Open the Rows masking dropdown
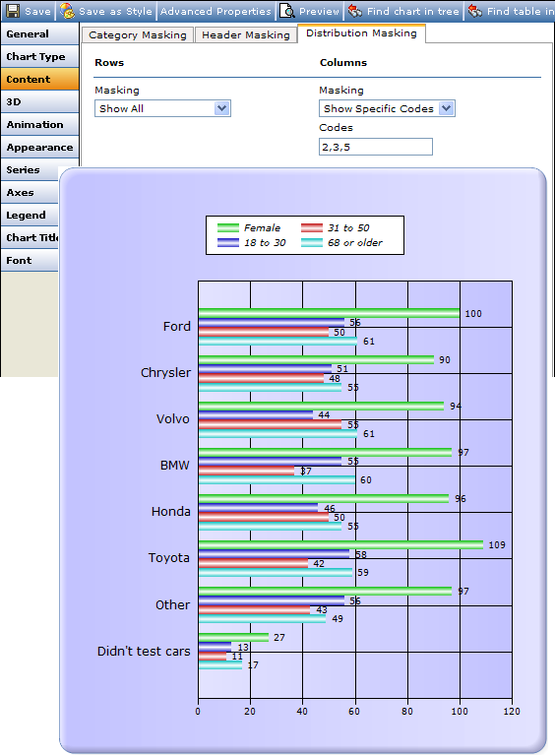 pos(162,108)
